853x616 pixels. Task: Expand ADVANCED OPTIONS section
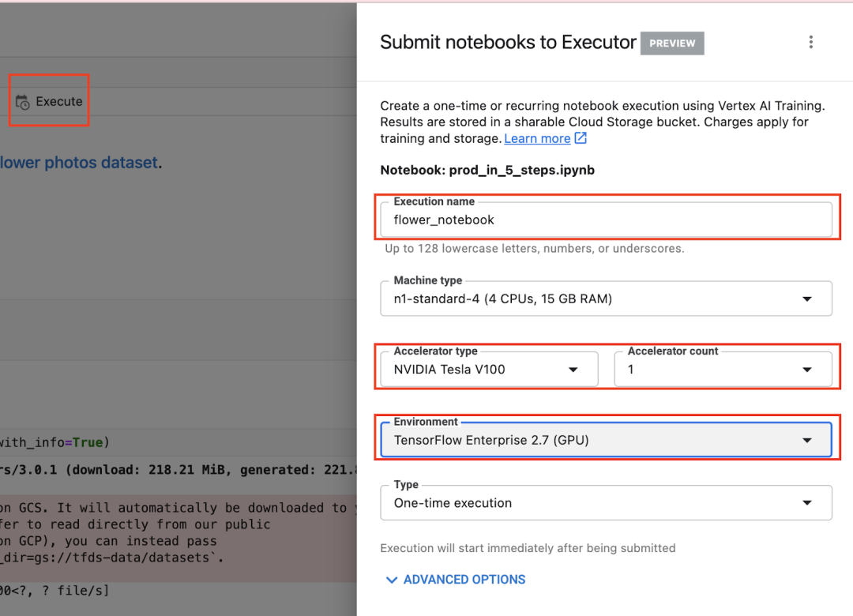pos(464,580)
